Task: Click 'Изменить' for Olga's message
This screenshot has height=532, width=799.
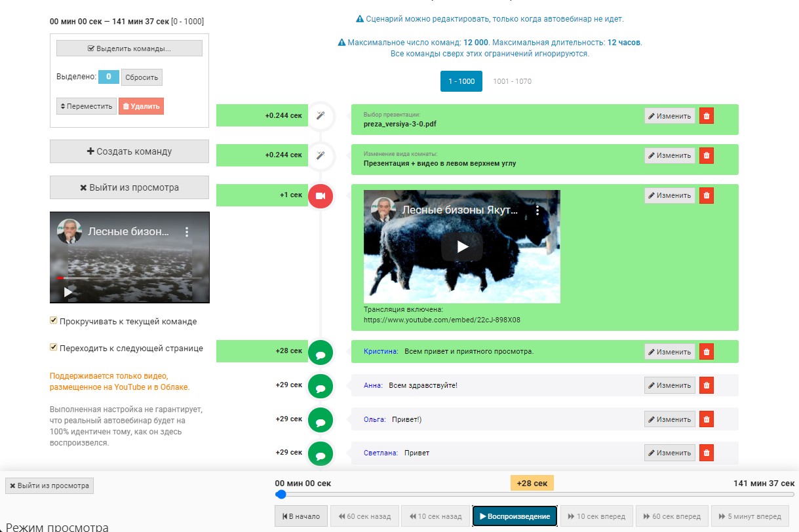Action: 669,419
